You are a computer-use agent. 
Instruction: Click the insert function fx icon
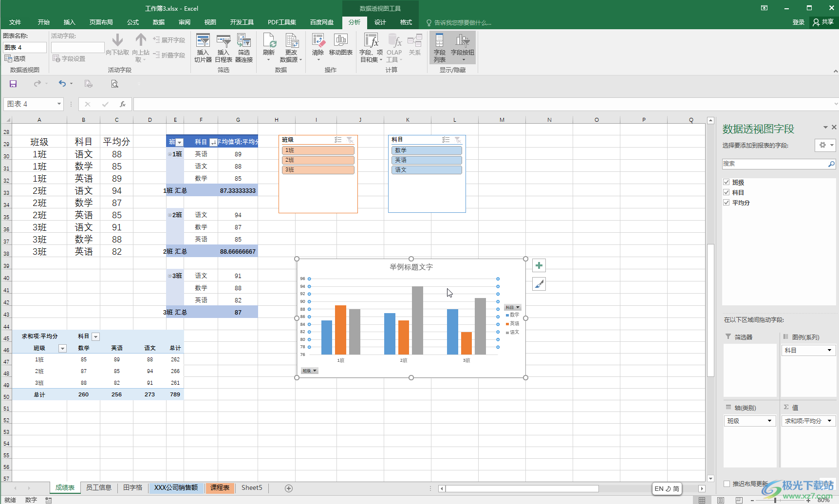[123, 104]
